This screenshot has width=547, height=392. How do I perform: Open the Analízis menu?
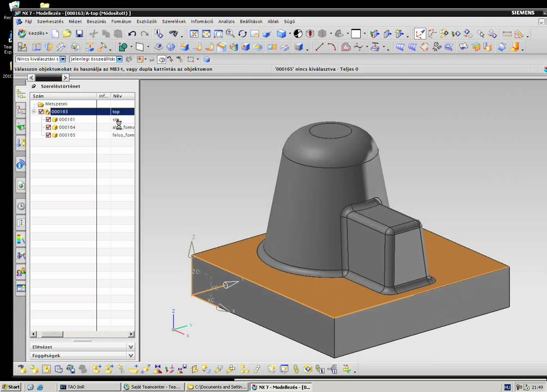[227, 22]
